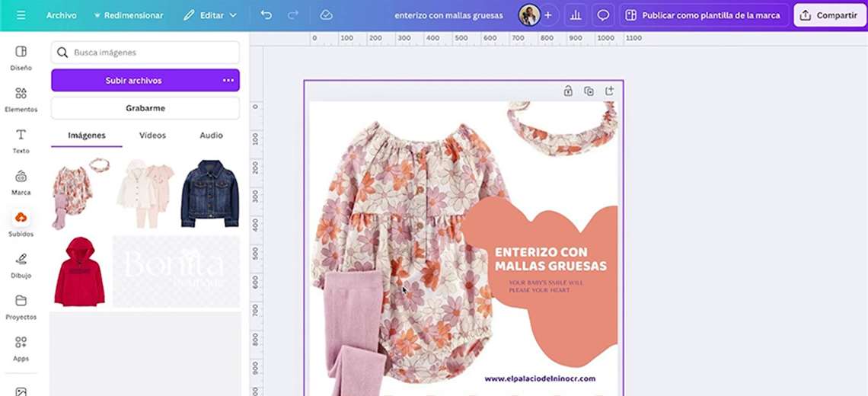This screenshot has width=868, height=396.
Task: Lock the page with padlock icon
Action: click(x=568, y=91)
